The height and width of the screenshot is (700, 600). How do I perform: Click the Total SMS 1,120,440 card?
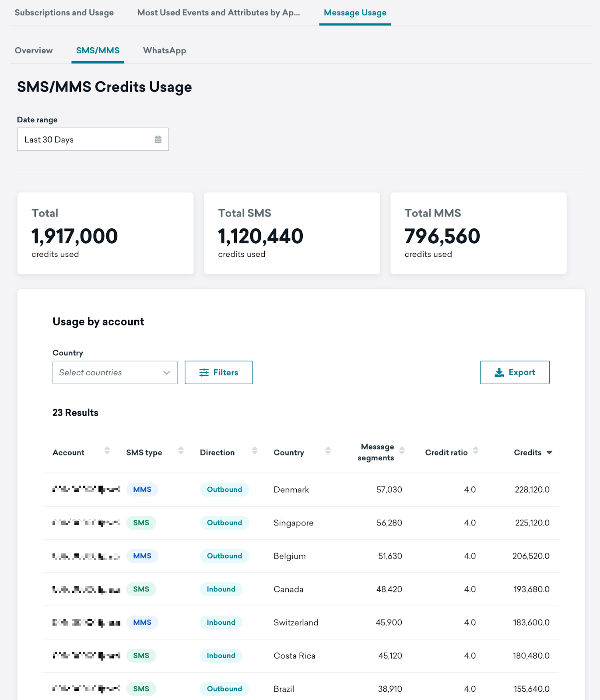tap(292, 233)
